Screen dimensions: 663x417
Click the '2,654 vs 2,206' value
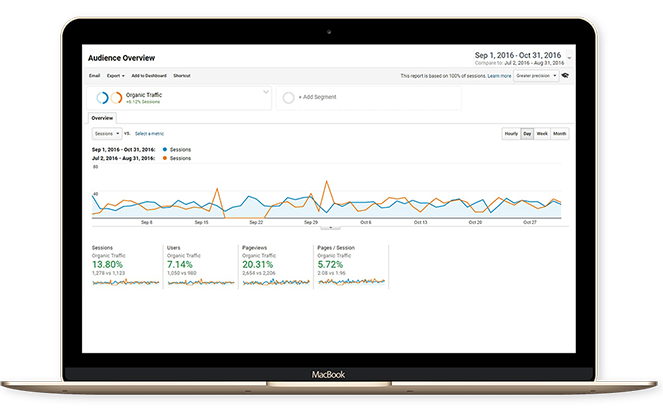click(x=259, y=273)
